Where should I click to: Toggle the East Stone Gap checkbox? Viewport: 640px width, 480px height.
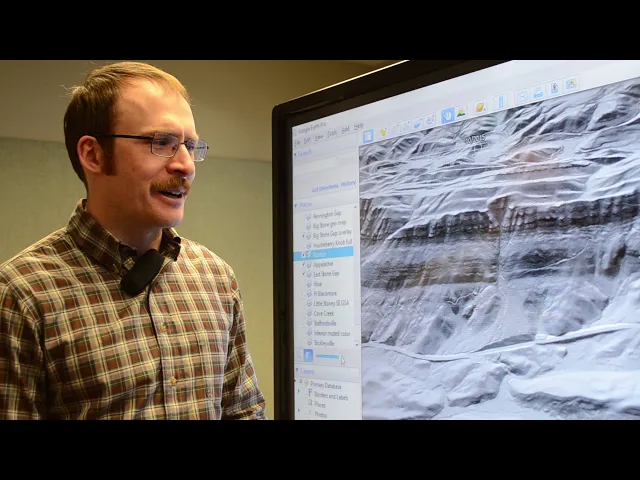(308, 273)
